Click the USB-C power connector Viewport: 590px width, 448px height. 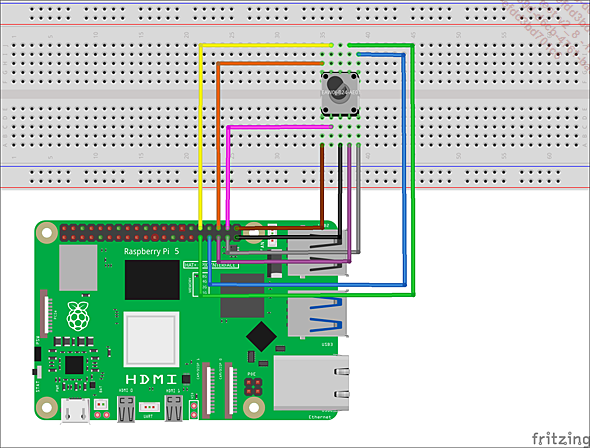[76, 411]
